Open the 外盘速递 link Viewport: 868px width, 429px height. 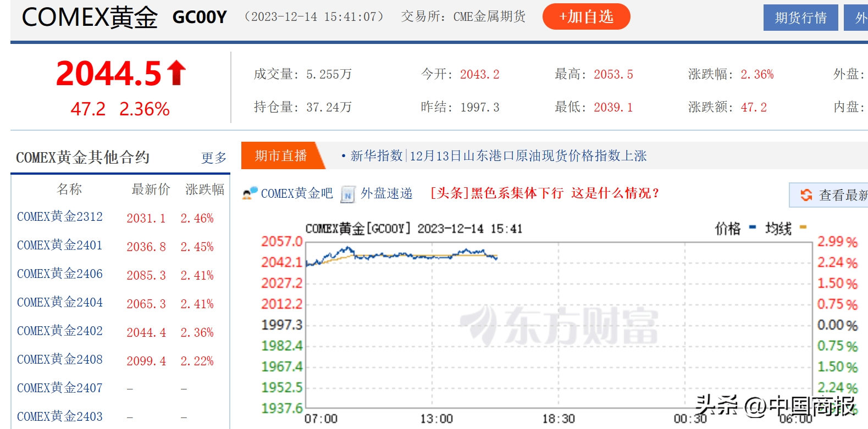pos(386,193)
